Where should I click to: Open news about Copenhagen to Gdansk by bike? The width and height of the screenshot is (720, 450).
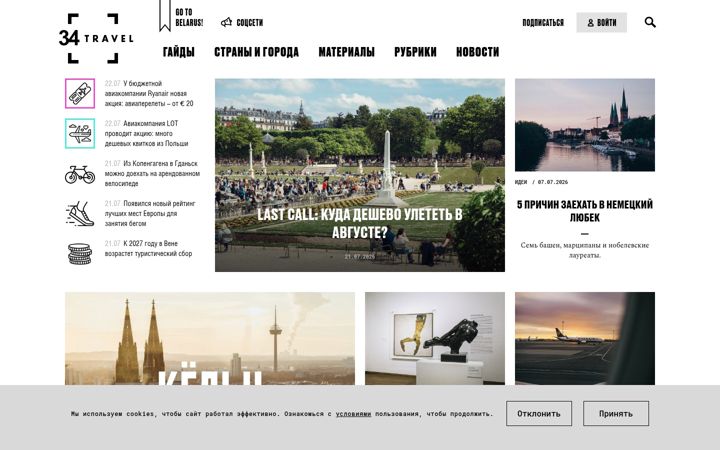click(x=152, y=173)
